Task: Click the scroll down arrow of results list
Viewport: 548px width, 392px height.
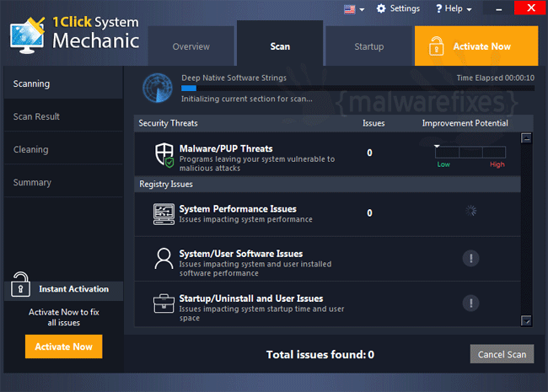Action: point(526,320)
